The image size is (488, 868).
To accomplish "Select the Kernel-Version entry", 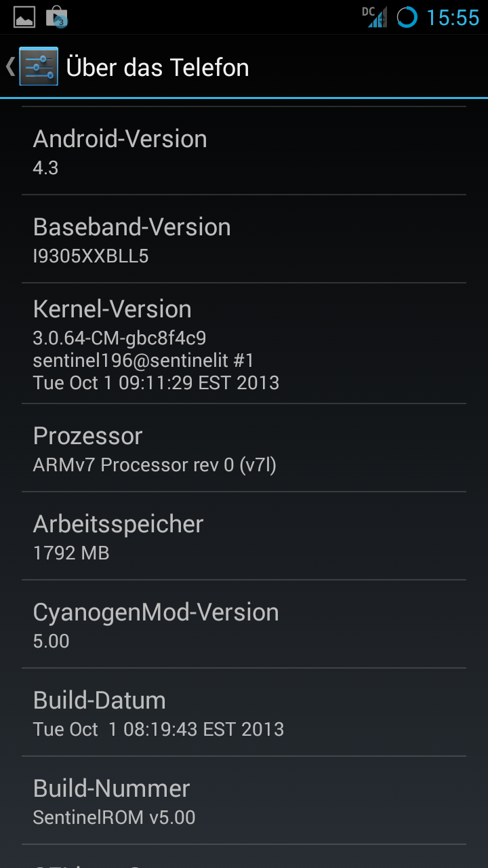I will pyautogui.click(x=244, y=344).
